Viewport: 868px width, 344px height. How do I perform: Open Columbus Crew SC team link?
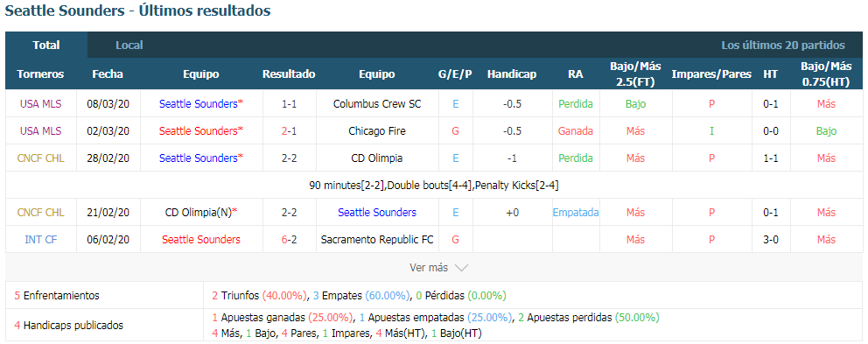click(377, 103)
